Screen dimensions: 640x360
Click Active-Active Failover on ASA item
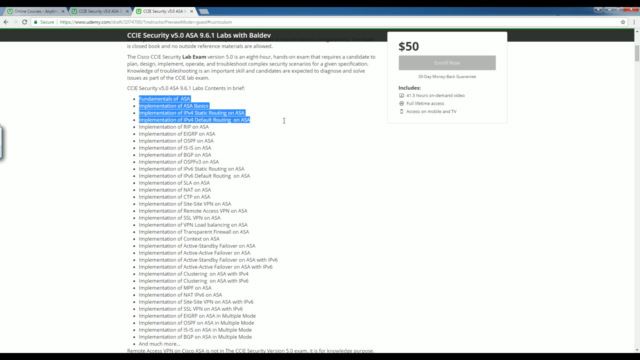coord(194,253)
